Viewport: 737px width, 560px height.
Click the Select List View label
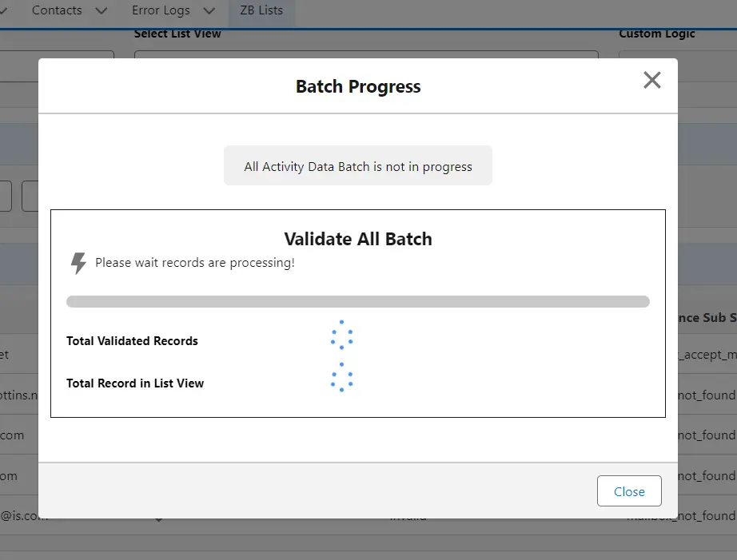click(x=177, y=34)
